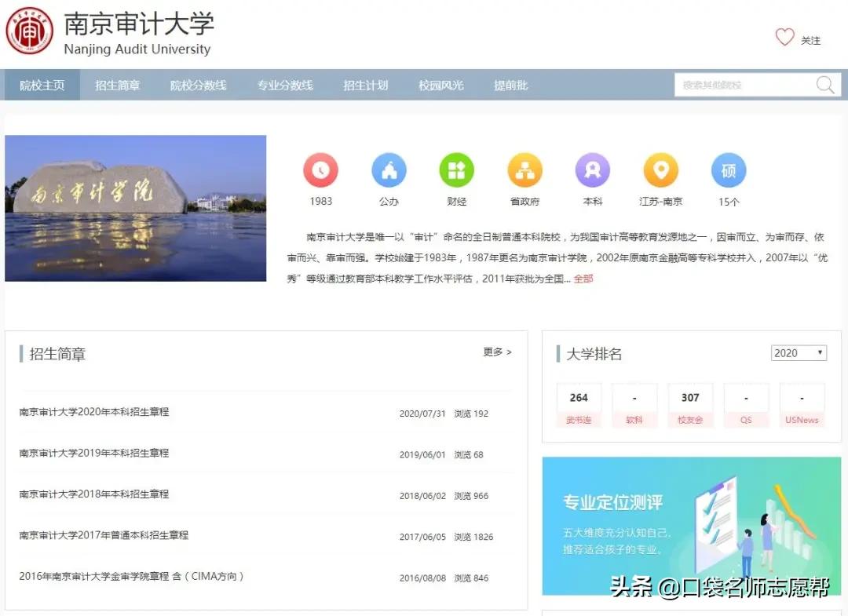Open the 招生简章 navigation tab

(117, 85)
